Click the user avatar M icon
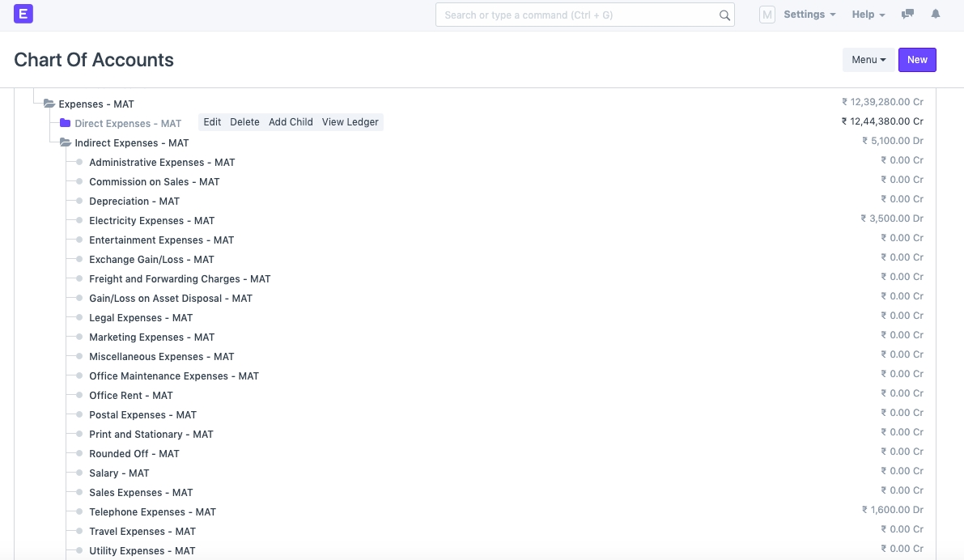Viewport: 964px width, 560px height. [767, 15]
